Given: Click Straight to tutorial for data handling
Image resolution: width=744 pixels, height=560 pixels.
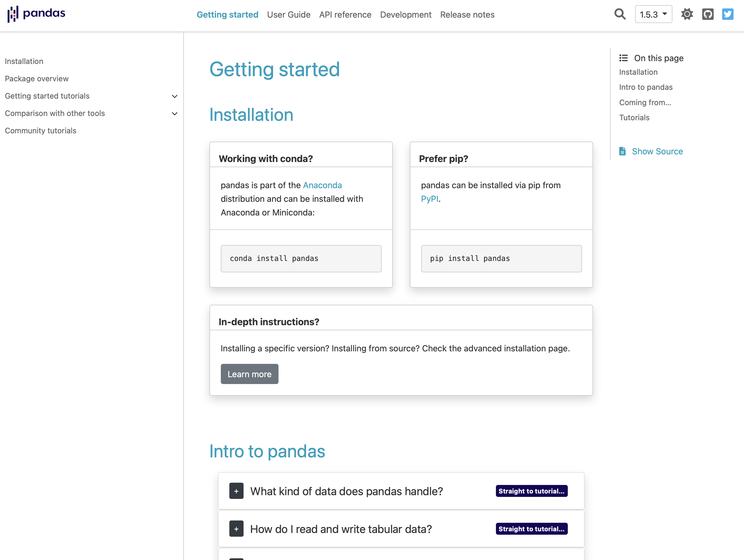Looking at the screenshot, I should click(531, 491).
